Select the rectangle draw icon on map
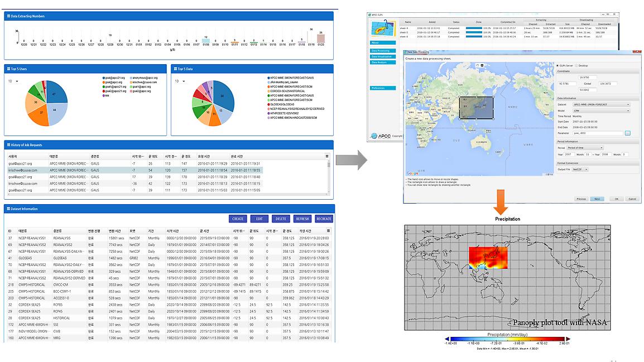The image size is (644, 362). coord(482,65)
